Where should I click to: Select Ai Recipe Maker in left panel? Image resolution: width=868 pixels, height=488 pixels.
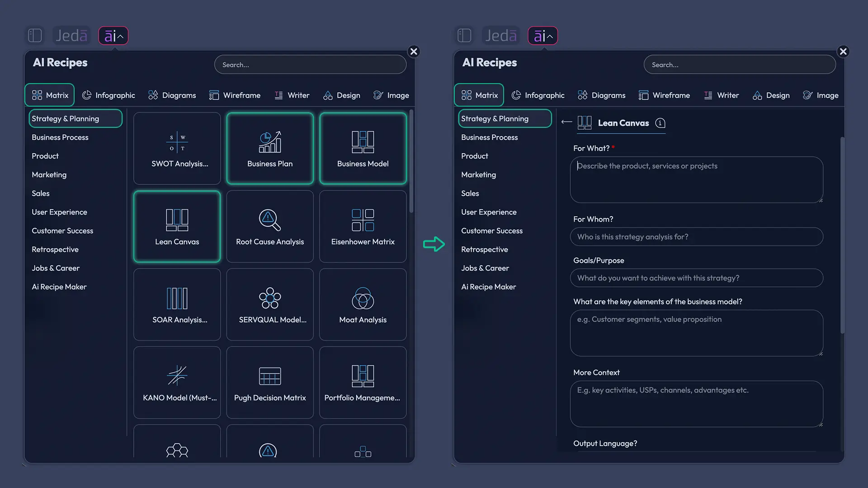pos(59,287)
